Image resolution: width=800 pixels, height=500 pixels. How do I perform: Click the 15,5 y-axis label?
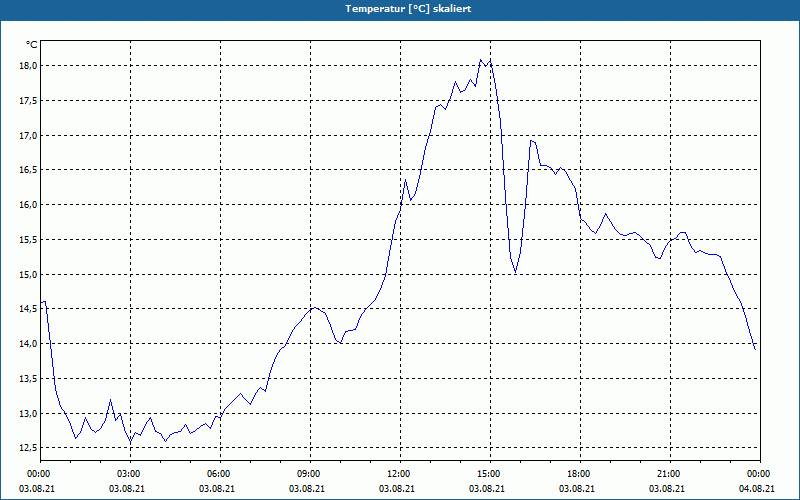pyautogui.click(x=29, y=239)
